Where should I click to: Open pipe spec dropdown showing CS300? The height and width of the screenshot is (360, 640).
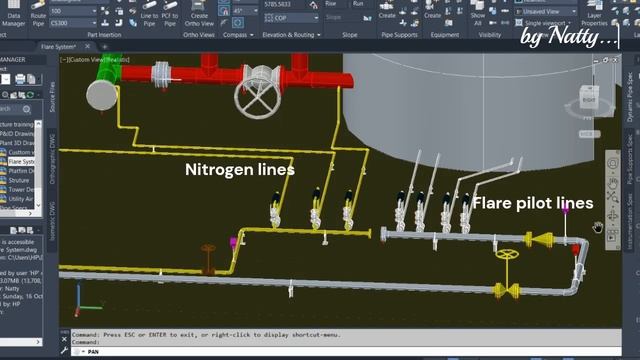(73, 23)
